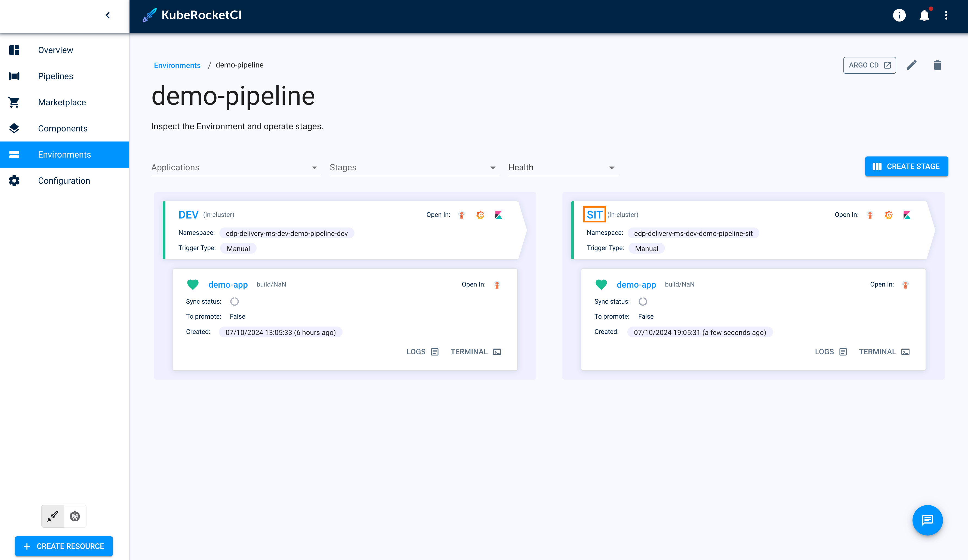Open the edit pipeline pencil icon
The height and width of the screenshot is (560, 968).
(912, 65)
